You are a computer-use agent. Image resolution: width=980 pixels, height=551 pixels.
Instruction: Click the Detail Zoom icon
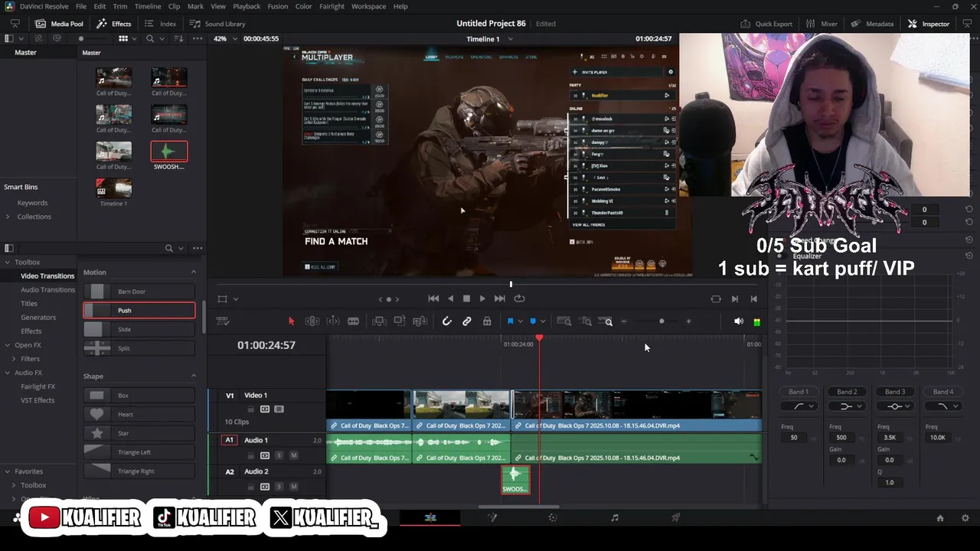point(586,321)
